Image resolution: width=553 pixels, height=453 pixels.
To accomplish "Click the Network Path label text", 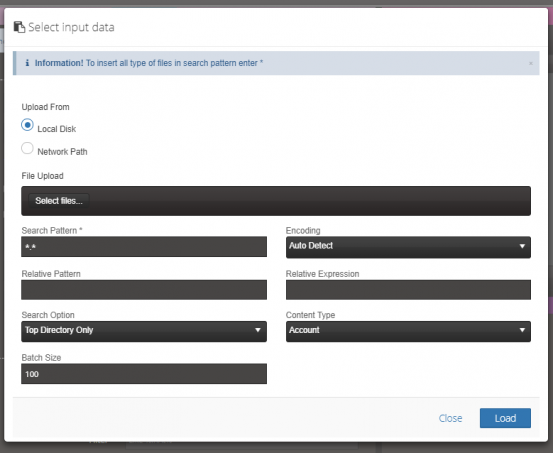I will 62,152.
